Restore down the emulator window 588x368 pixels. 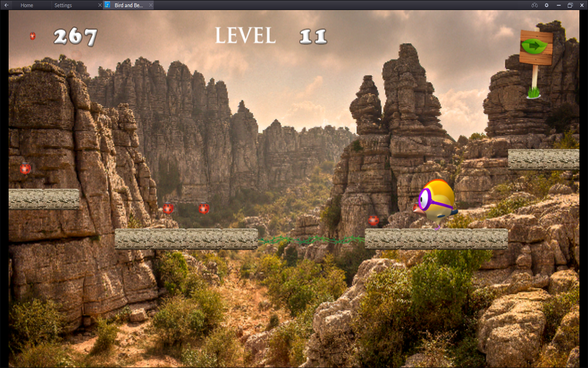click(570, 5)
